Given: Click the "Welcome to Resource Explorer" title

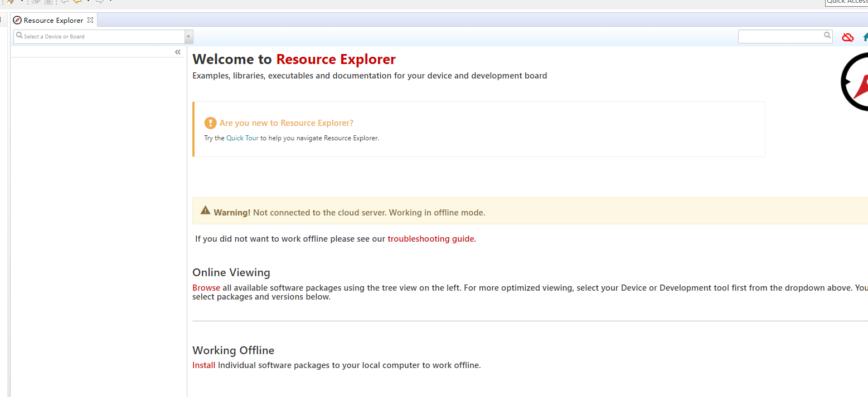Looking at the screenshot, I should (294, 59).
